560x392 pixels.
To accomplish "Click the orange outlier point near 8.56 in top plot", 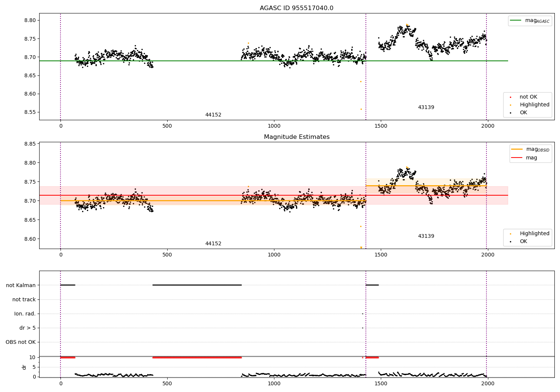I will (361, 109).
